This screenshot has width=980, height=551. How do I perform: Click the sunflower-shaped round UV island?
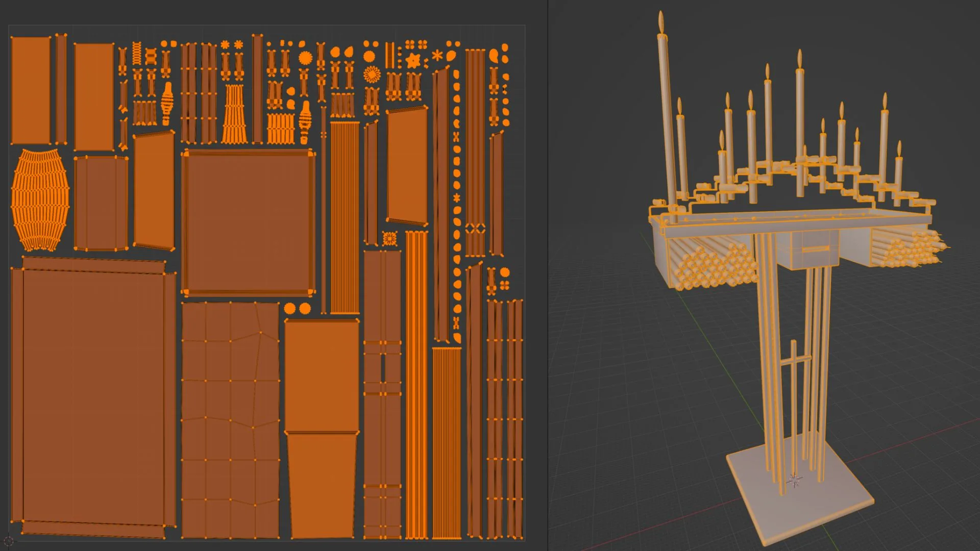click(x=372, y=75)
